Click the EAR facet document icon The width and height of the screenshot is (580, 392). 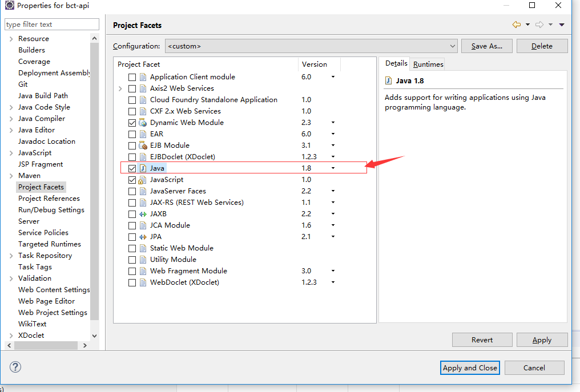point(143,134)
